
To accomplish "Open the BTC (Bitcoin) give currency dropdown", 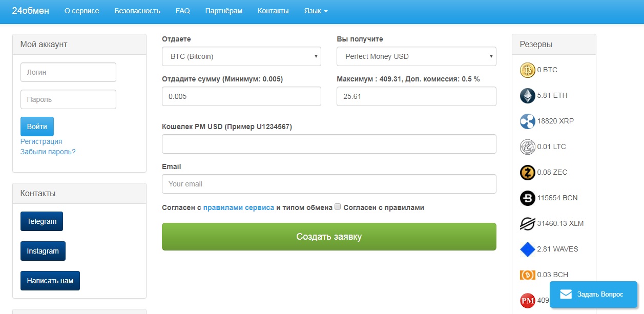I will coord(241,56).
